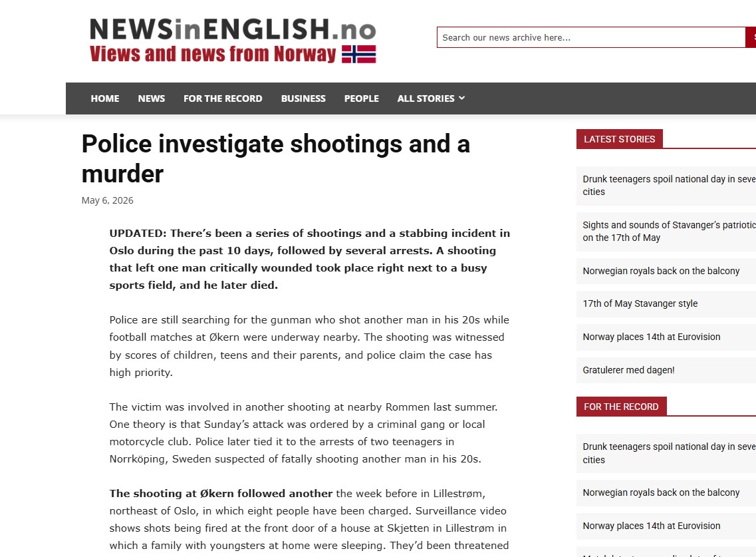756x557 pixels.
Task: Click the Norwegian flag icon in header
Action: [358, 54]
